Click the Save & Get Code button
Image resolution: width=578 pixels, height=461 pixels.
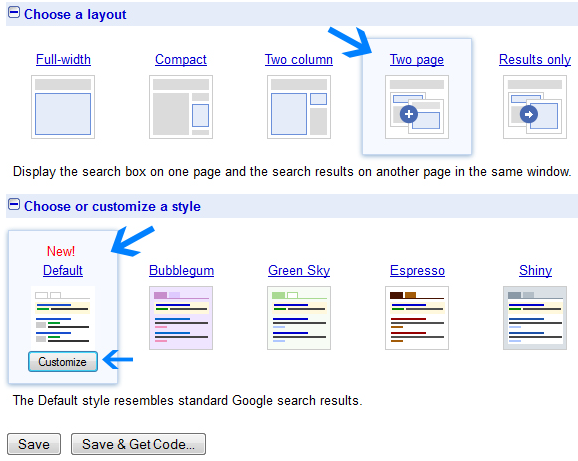pyautogui.click(x=138, y=444)
